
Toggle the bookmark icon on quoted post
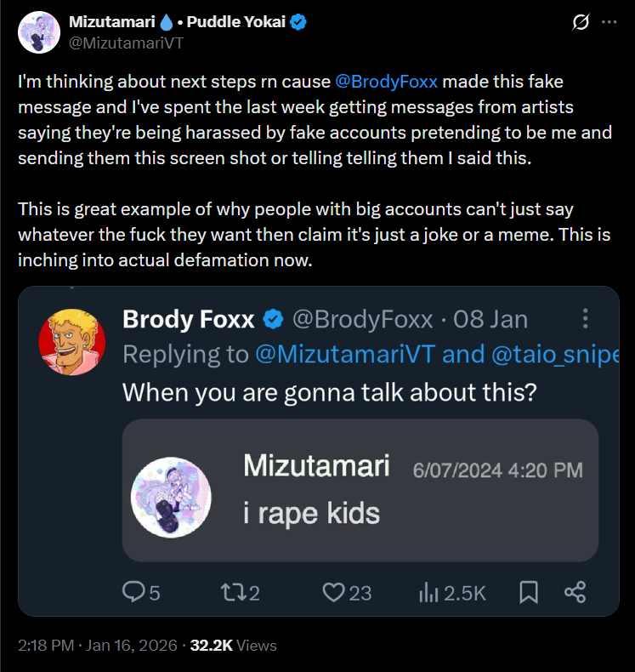point(529,593)
